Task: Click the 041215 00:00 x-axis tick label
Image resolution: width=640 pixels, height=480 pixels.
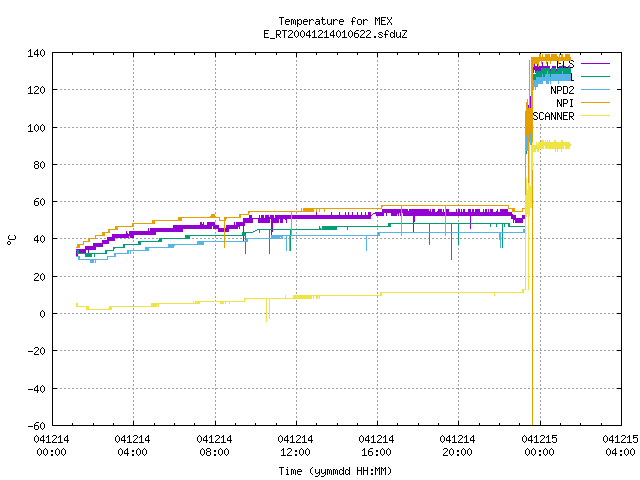Action: 540,446
